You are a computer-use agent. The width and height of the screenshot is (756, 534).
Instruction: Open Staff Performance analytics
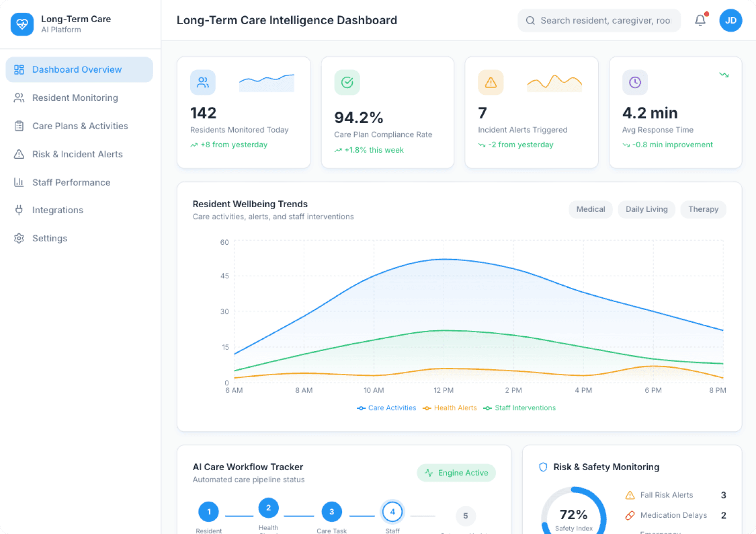tap(71, 182)
